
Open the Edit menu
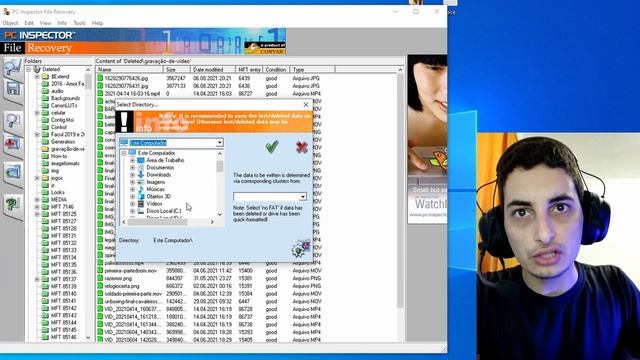(x=29, y=23)
